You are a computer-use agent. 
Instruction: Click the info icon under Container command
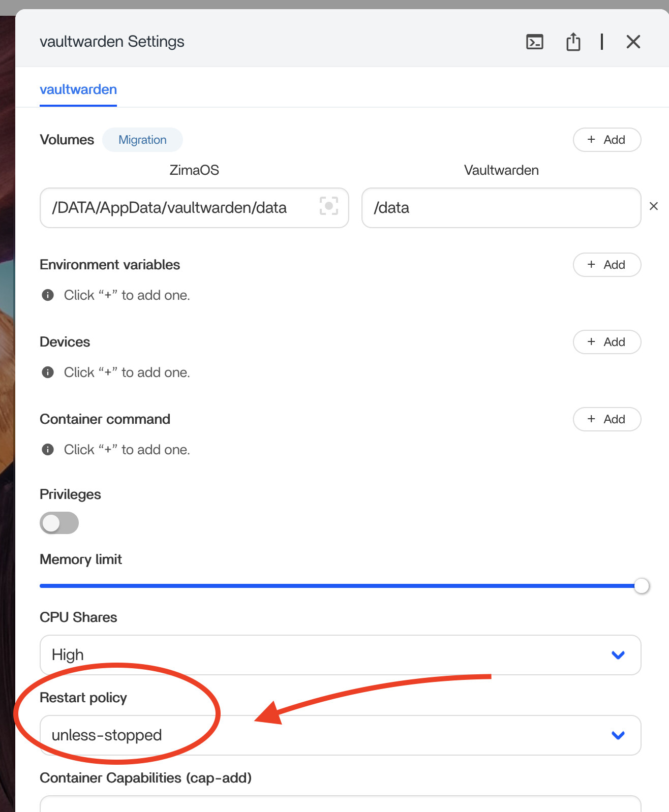click(48, 450)
